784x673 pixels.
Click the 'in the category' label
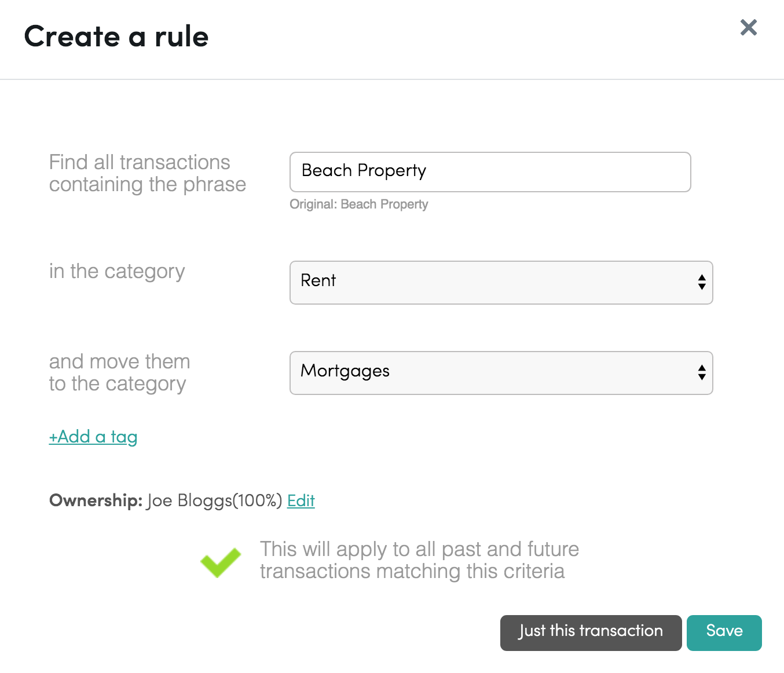[117, 272]
